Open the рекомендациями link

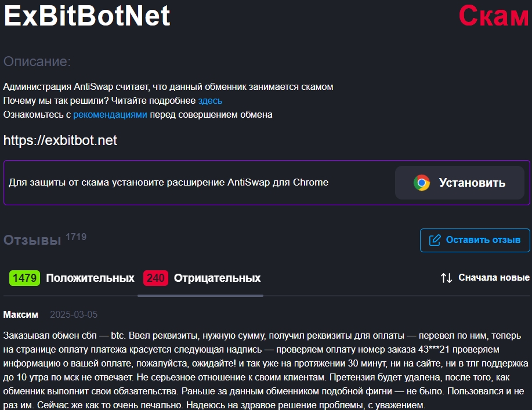point(110,115)
